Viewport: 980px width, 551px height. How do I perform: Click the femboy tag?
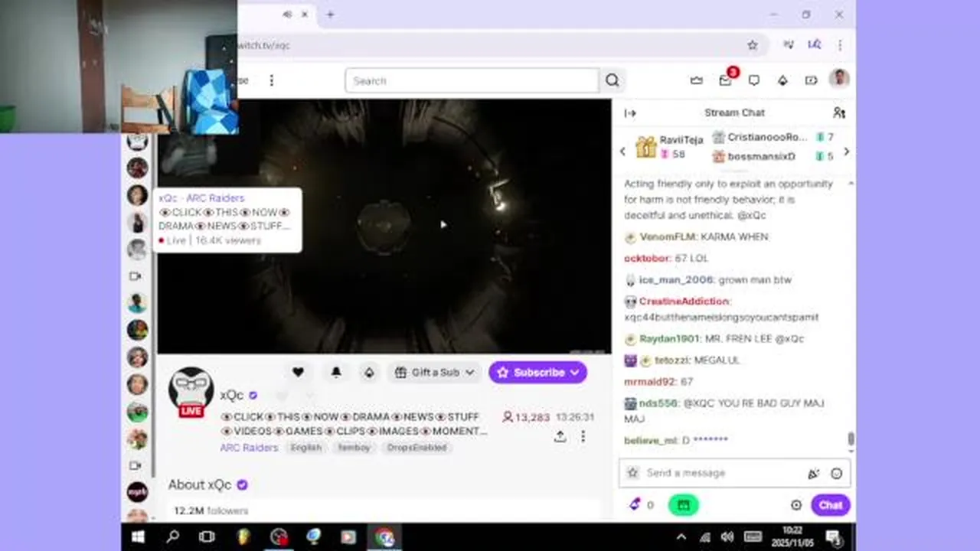tap(354, 448)
